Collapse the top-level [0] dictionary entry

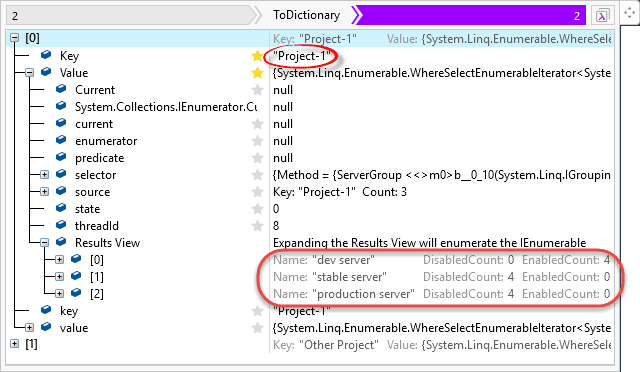pyautogui.click(x=15, y=38)
